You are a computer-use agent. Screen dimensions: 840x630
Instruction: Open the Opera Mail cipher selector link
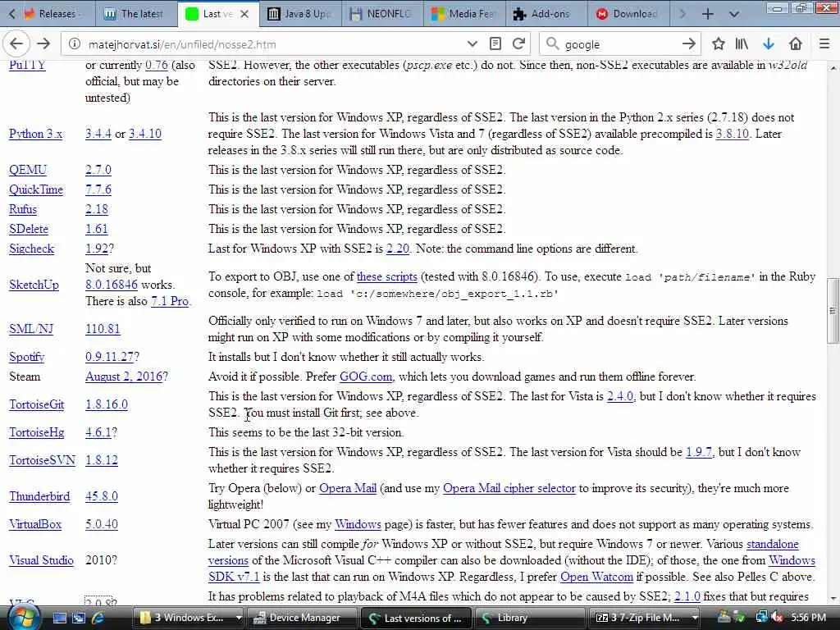click(x=509, y=489)
